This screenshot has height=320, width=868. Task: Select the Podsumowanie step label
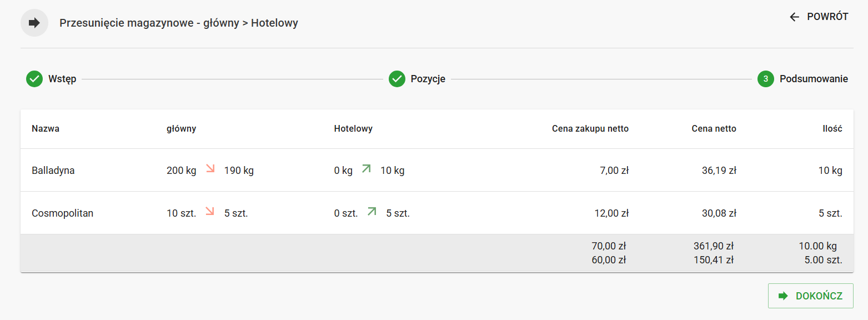(814, 79)
